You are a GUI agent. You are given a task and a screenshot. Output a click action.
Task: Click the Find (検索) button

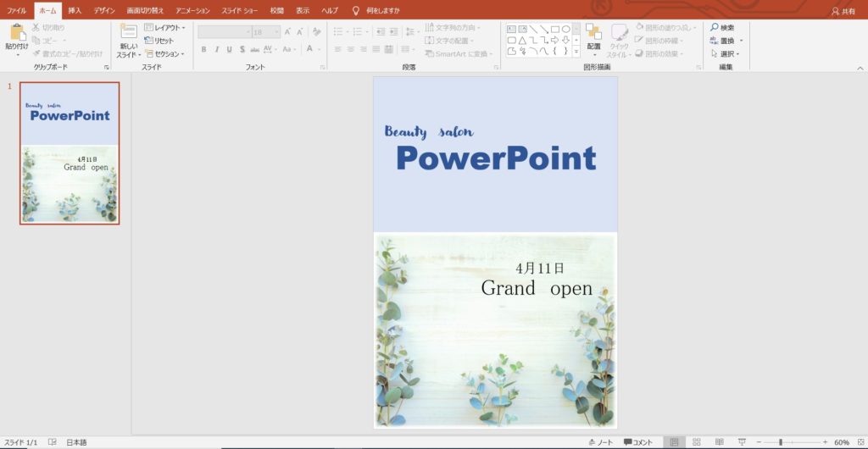[722, 27]
